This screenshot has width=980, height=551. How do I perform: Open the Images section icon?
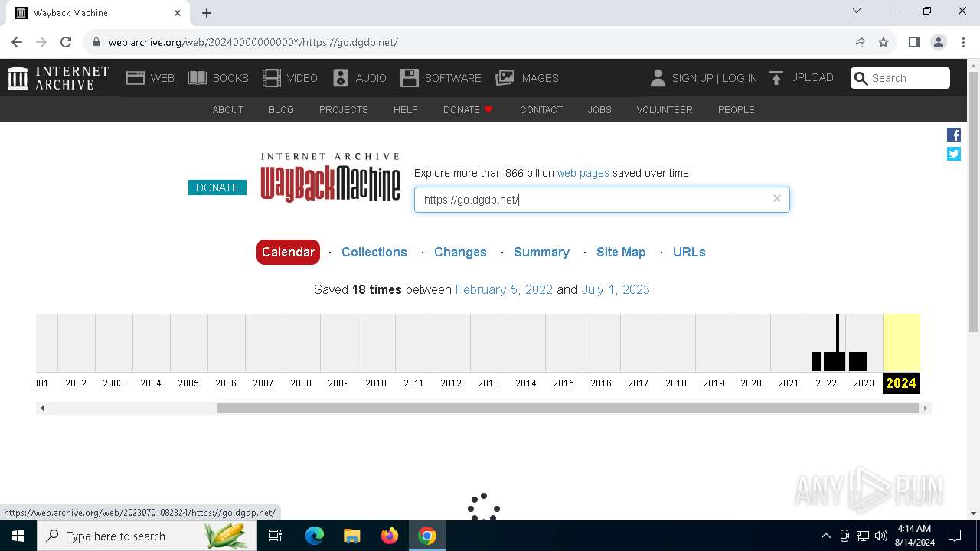(505, 77)
